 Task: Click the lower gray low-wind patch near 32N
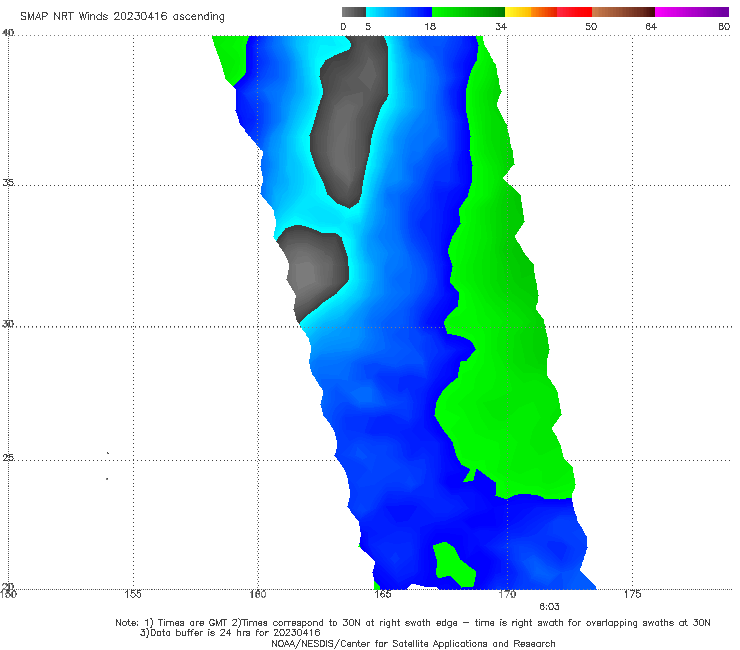(314, 271)
